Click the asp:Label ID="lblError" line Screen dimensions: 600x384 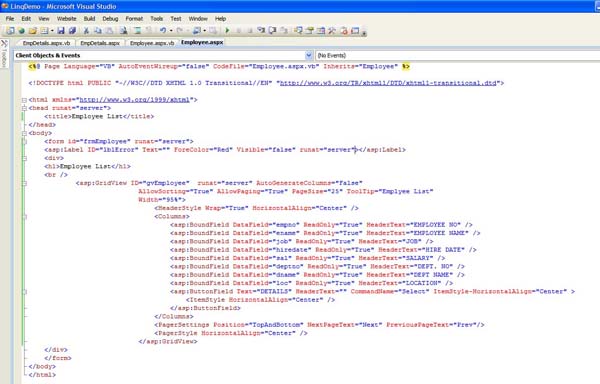tap(225, 150)
